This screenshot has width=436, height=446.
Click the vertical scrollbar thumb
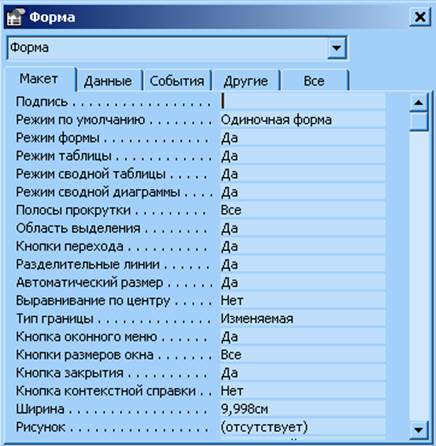[418, 121]
